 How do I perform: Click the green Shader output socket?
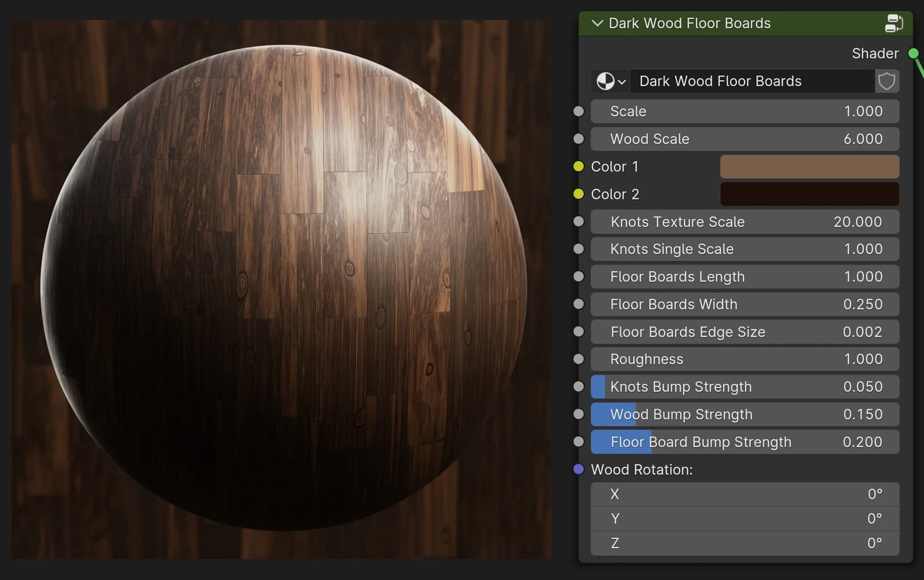coord(914,53)
